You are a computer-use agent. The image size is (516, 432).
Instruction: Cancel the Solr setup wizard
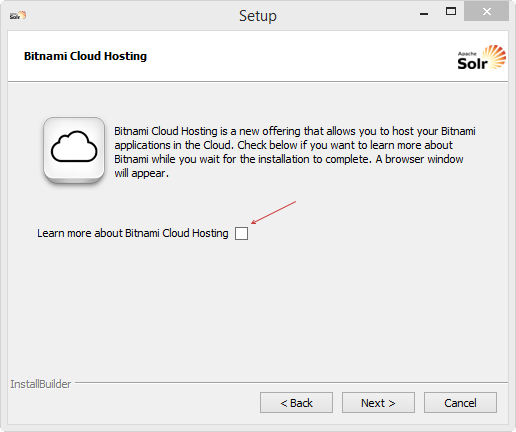(x=460, y=403)
